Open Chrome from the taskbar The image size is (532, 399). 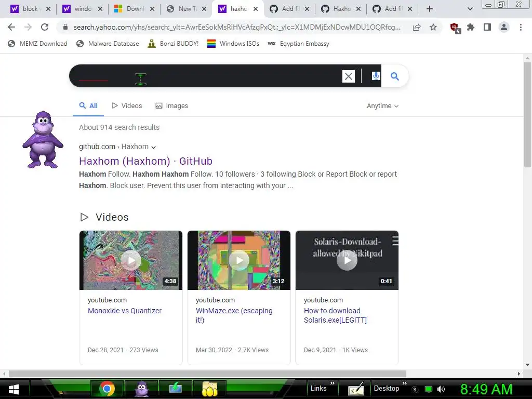coord(107,389)
